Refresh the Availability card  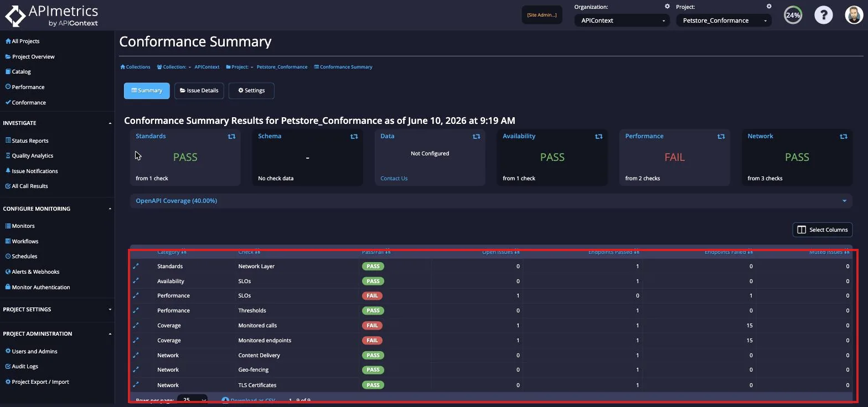[598, 137]
